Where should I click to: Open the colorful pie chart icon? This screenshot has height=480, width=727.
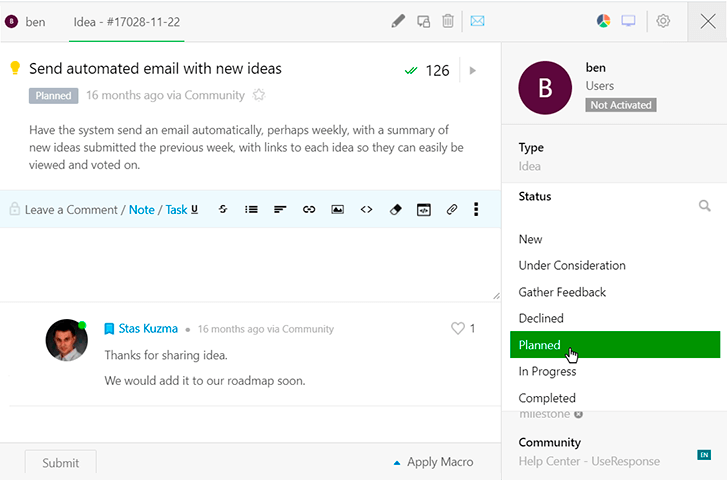tap(603, 21)
